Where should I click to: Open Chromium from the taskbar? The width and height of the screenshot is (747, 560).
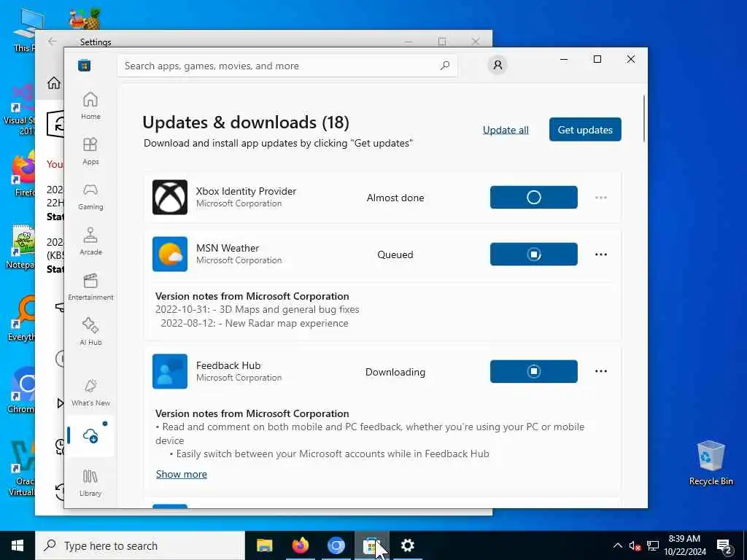[x=336, y=545]
